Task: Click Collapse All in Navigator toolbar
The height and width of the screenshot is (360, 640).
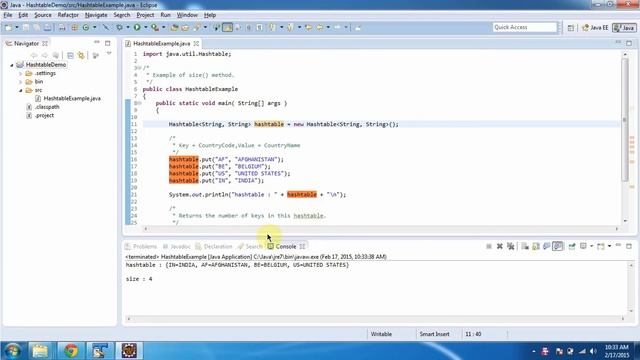Action: [x=70, y=55]
